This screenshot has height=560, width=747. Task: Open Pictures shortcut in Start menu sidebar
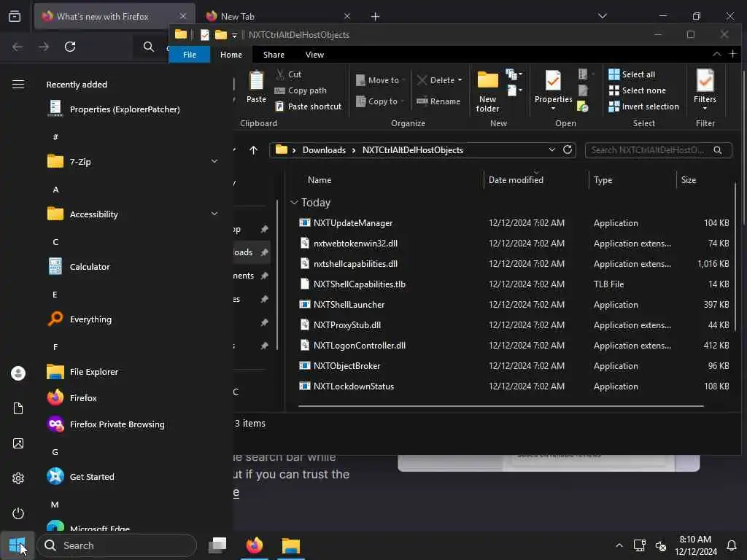click(x=18, y=443)
